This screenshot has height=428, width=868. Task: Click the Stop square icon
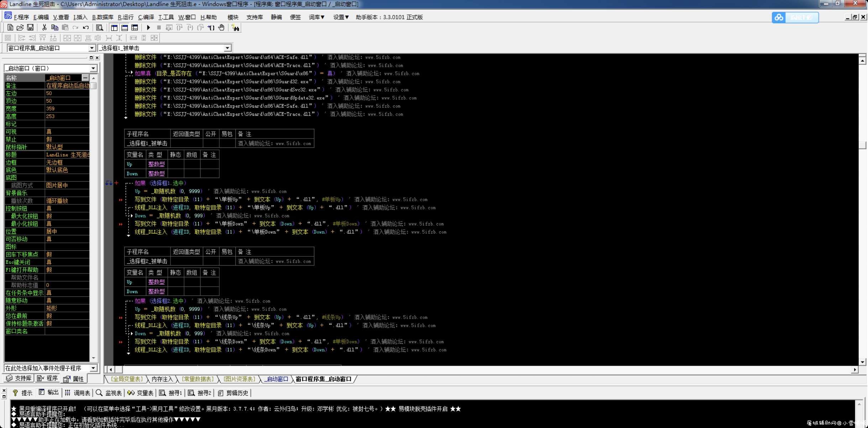(159, 27)
